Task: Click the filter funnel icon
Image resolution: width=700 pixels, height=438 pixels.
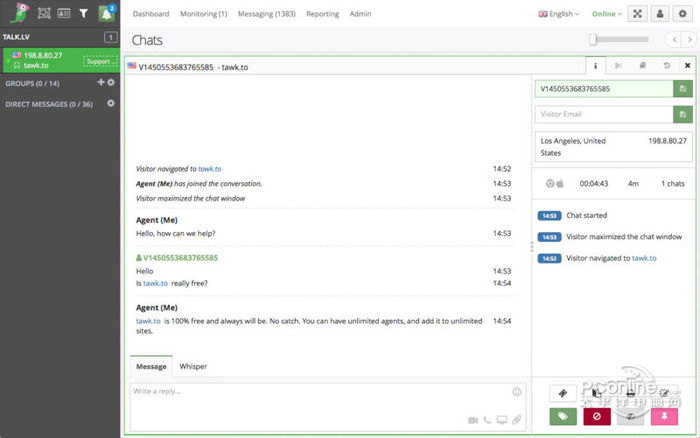Action: tap(83, 13)
